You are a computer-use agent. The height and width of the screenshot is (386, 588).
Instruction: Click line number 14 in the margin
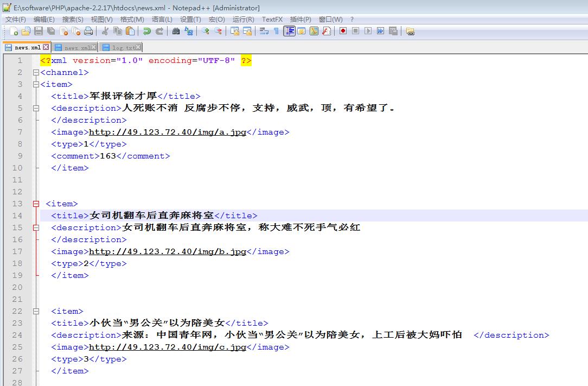point(17,216)
